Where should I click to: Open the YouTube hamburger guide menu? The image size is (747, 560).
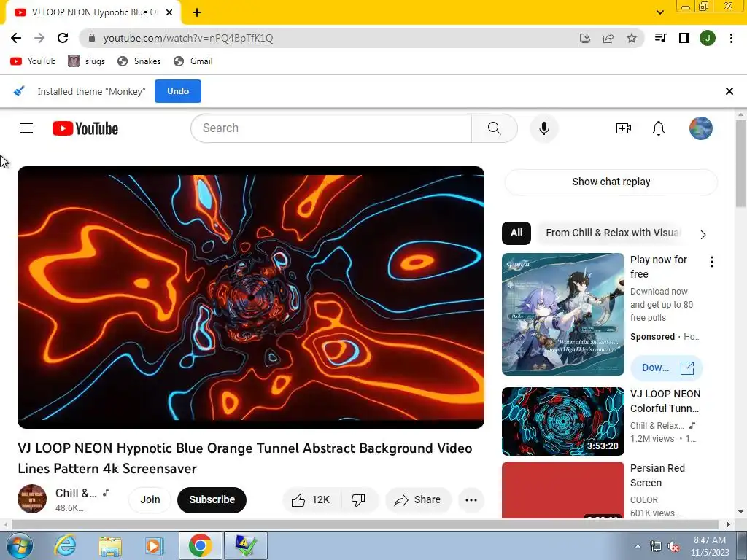(26, 128)
